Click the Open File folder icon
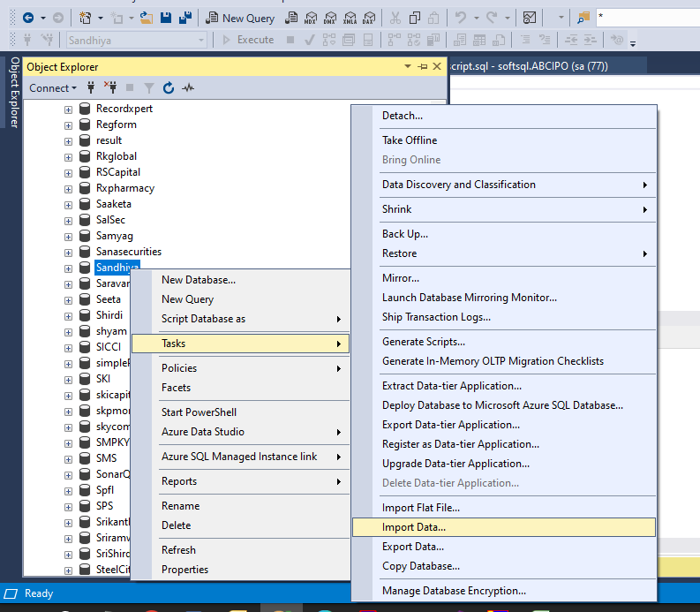700x612 pixels. (148, 18)
